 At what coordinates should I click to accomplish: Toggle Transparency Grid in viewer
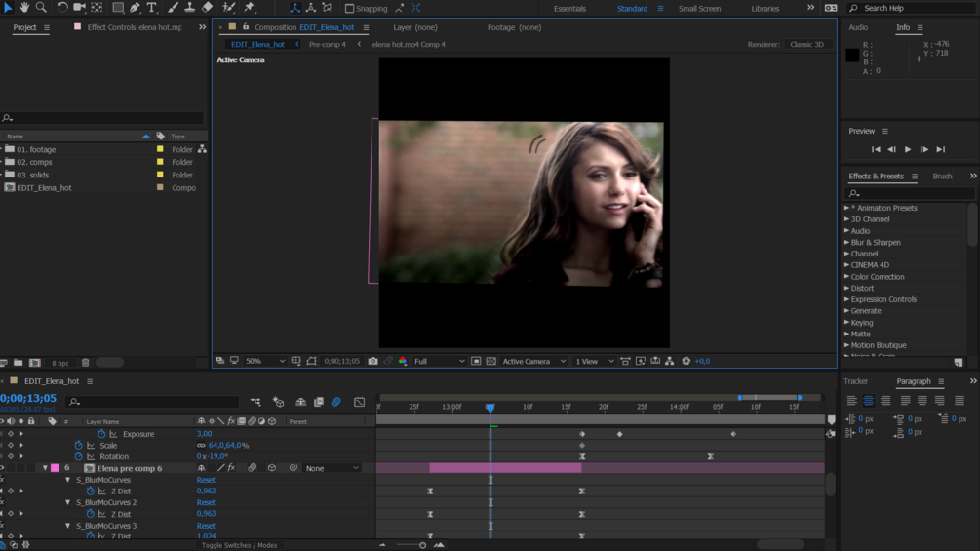click(491, 361)
